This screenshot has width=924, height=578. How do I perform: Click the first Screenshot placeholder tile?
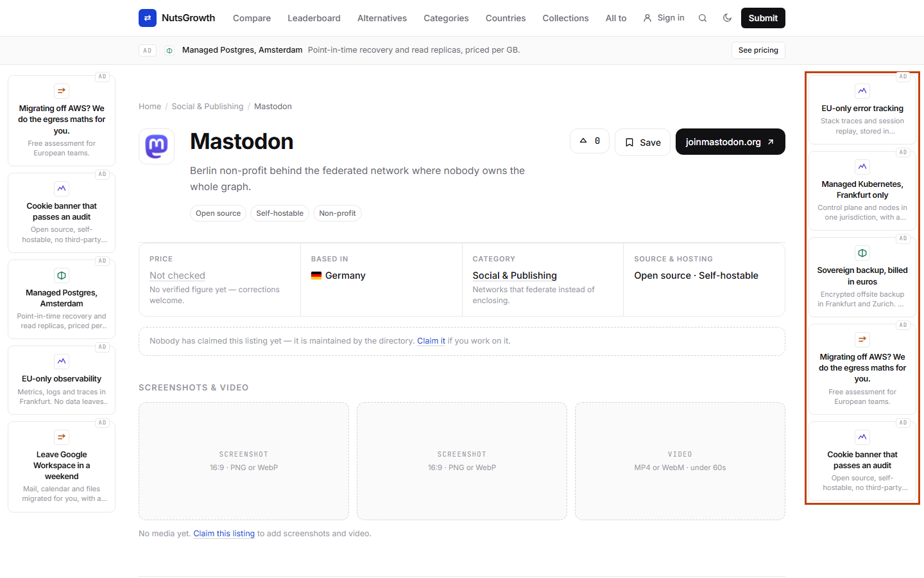[x=244, y=461]
